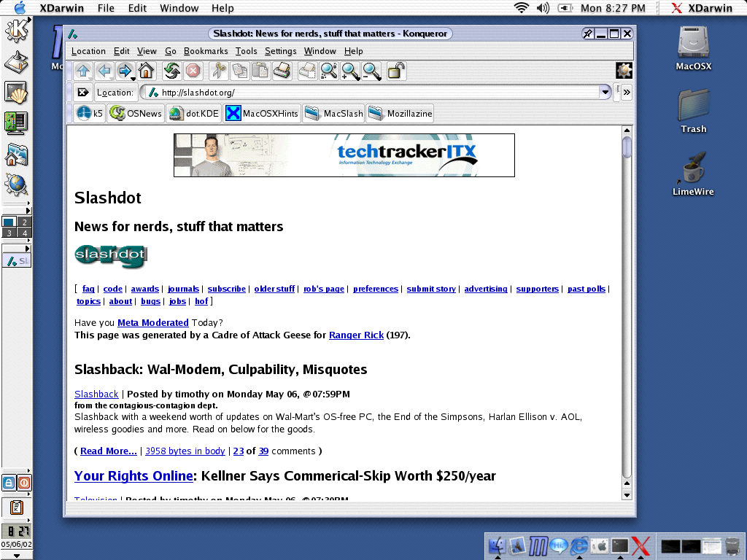The width and height of the screenshot is (747, 560).
Task: Open the forward history dropdown arrow
Action: [x=134, y=79]
